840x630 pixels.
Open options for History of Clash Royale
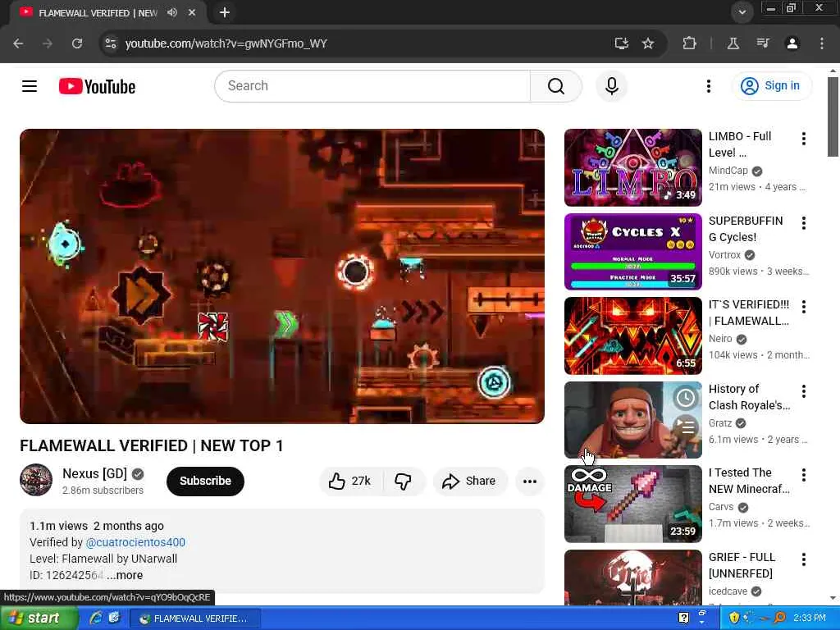(x=804, y=391)
